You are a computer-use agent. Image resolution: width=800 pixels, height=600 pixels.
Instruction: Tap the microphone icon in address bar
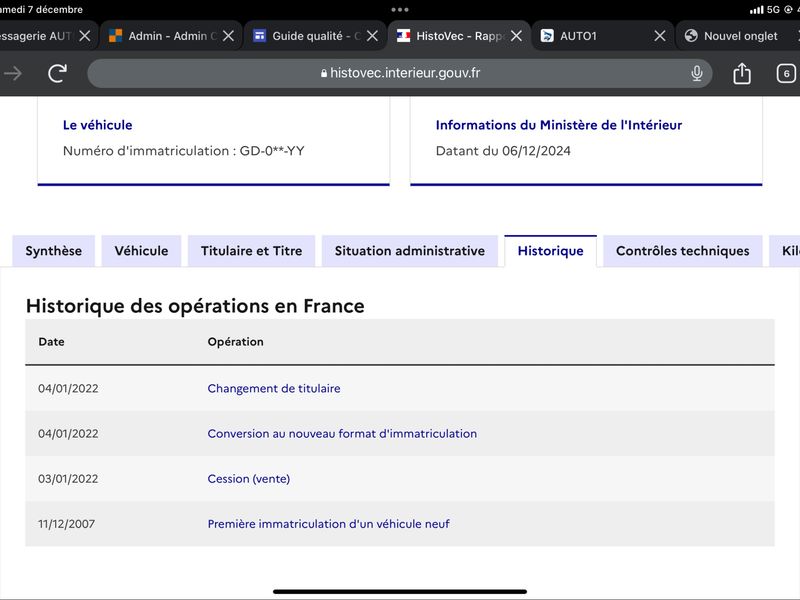click(696, 73)
